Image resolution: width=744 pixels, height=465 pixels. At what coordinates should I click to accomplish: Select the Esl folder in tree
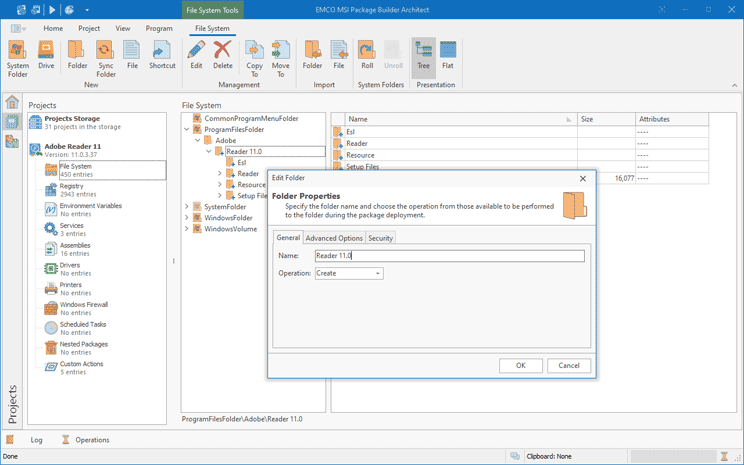point(242,163)
